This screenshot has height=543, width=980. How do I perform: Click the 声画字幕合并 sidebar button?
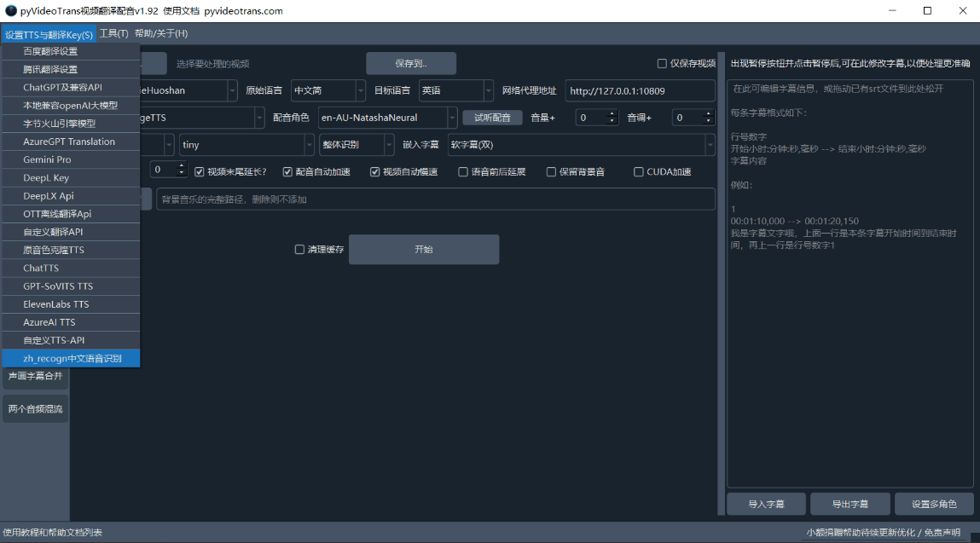pos(35,376)
